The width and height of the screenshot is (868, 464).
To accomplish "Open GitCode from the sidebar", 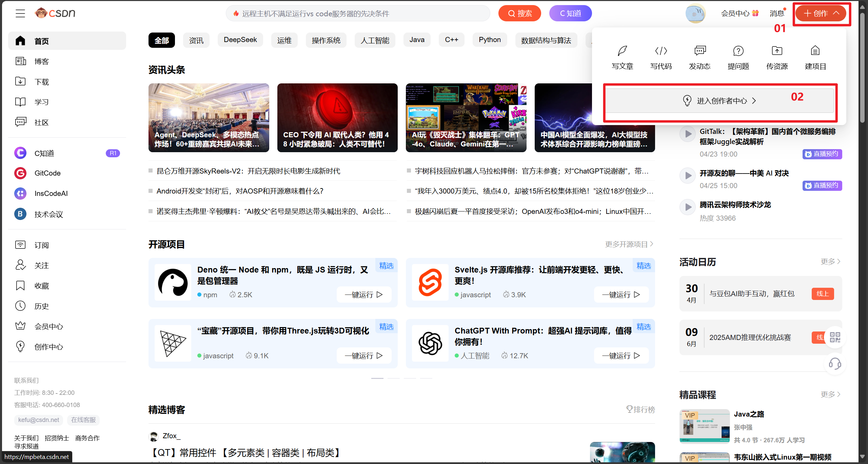I will point(47,173).
